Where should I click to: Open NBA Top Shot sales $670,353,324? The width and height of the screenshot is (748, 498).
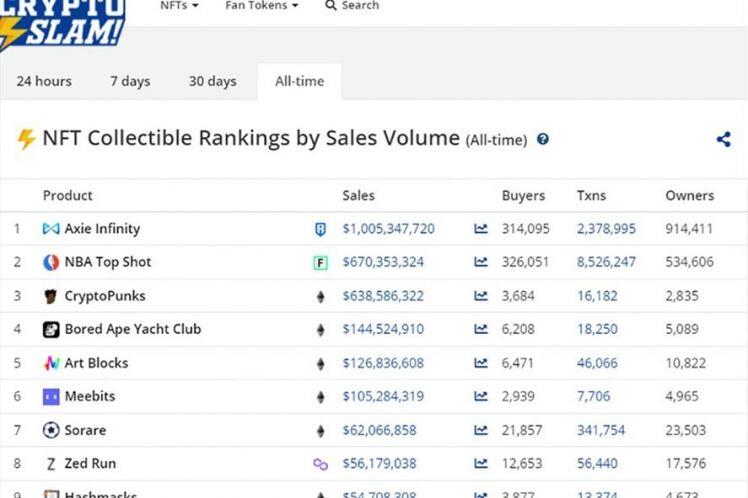[383, 262]
